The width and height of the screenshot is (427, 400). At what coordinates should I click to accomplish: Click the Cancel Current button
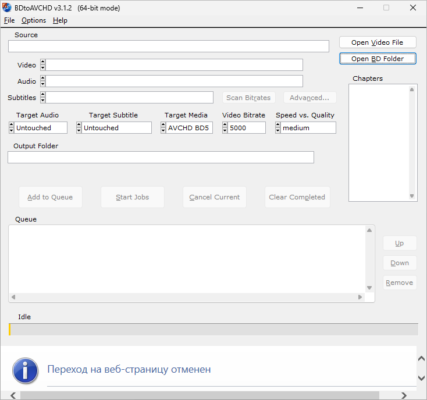[214, 197]
